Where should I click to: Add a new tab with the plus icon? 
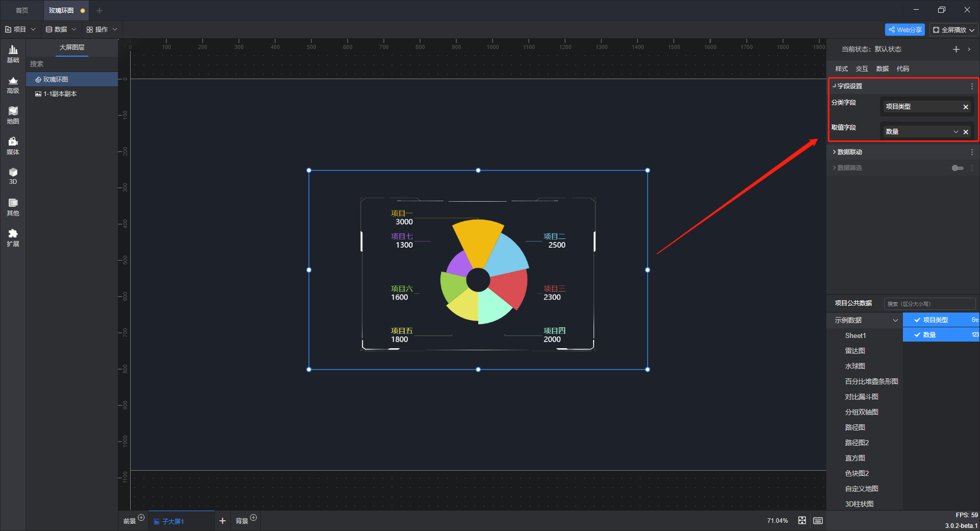[100, 10]
